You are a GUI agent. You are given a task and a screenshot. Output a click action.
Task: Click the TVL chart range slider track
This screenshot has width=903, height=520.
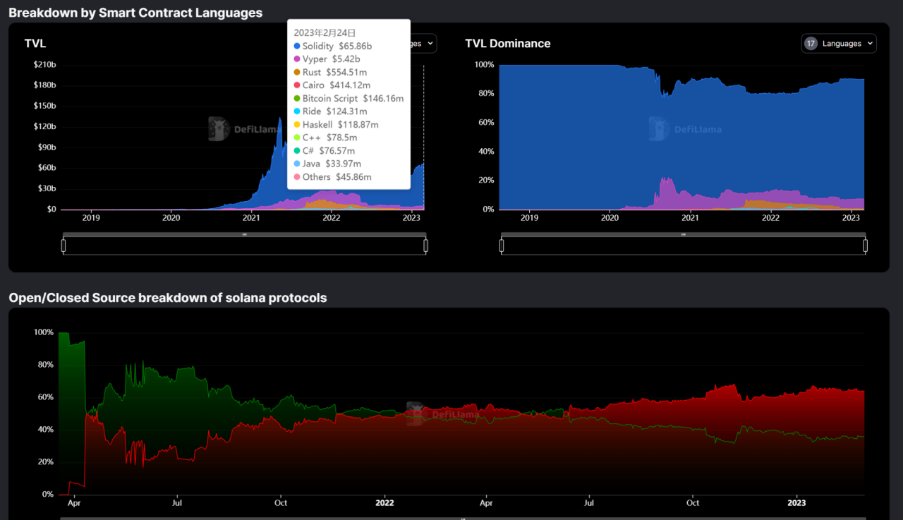coord(244,246)
